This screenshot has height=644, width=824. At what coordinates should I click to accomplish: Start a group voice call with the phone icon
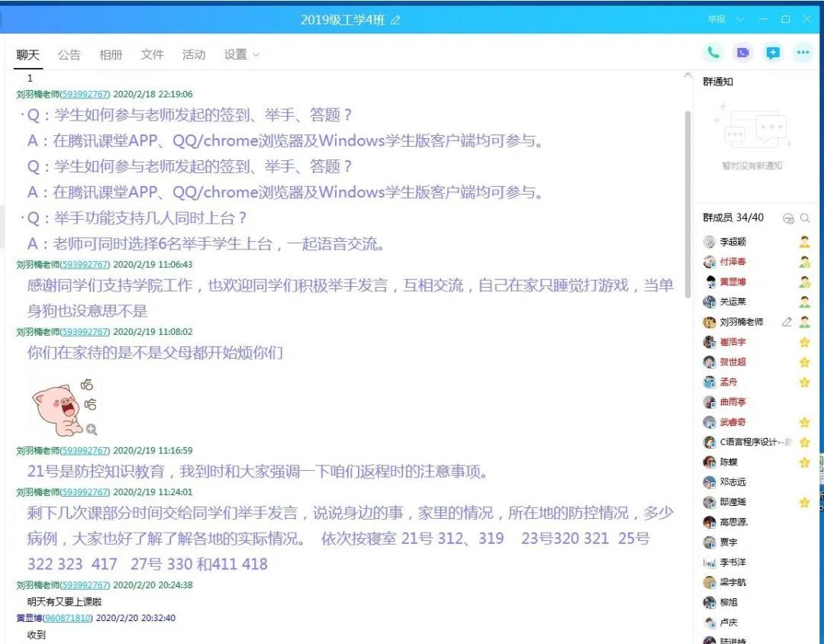point(713,53)
